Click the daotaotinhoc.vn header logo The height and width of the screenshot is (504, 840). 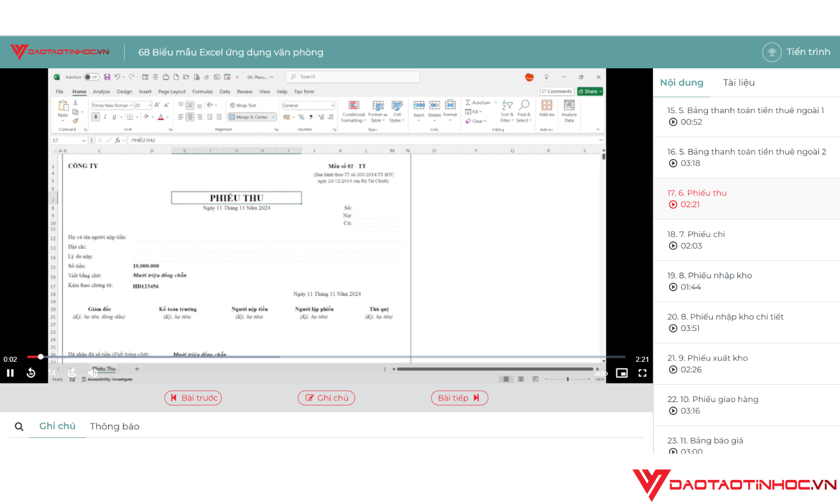(x=60, y=52)
